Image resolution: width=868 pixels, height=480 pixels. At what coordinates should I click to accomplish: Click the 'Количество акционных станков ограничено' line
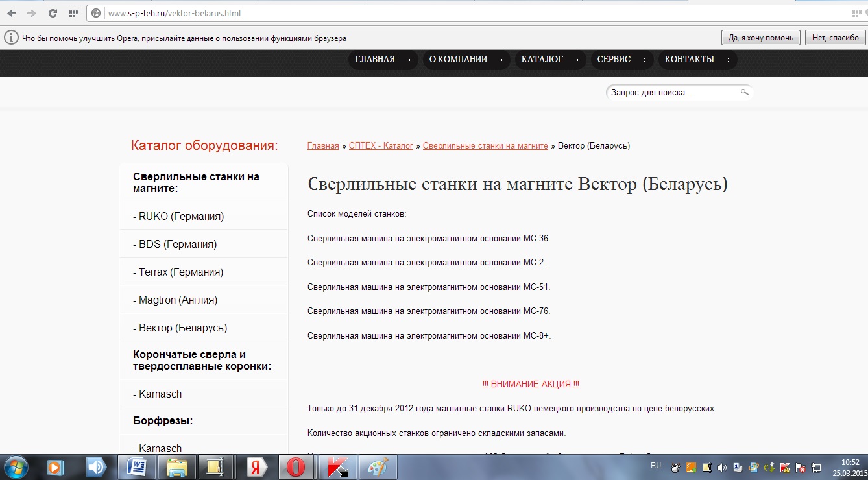(x=437, y=433)
